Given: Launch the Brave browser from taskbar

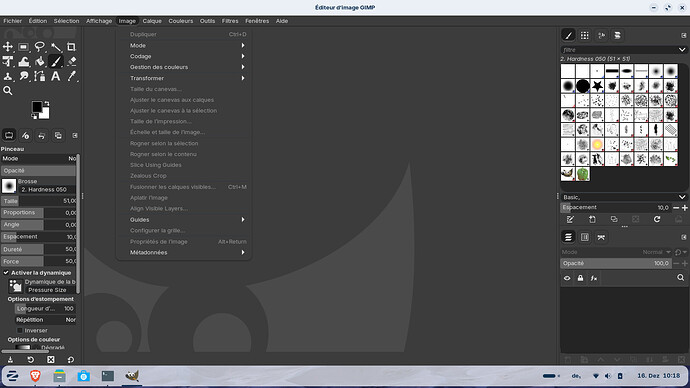Looking at the screenshot, I should coord(35,376).
